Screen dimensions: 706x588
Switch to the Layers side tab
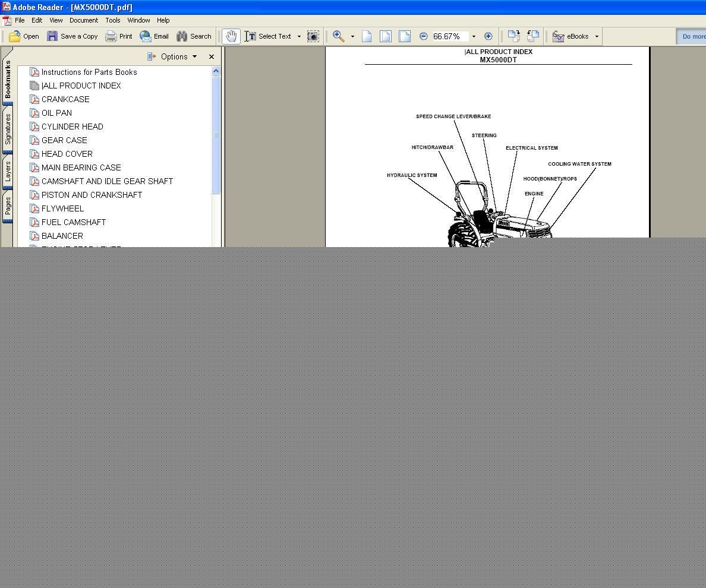pyautogui.click(x=8, y=172)
